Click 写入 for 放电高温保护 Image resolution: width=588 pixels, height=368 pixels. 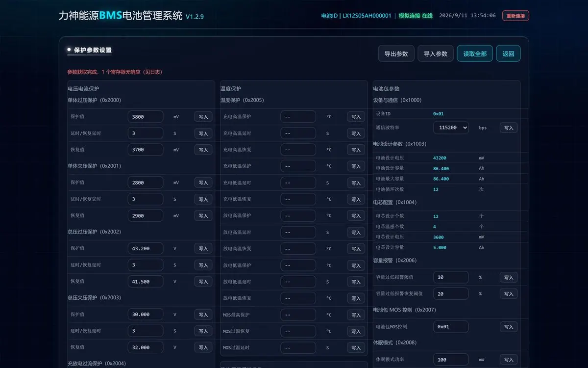click(x=356, y=215)
